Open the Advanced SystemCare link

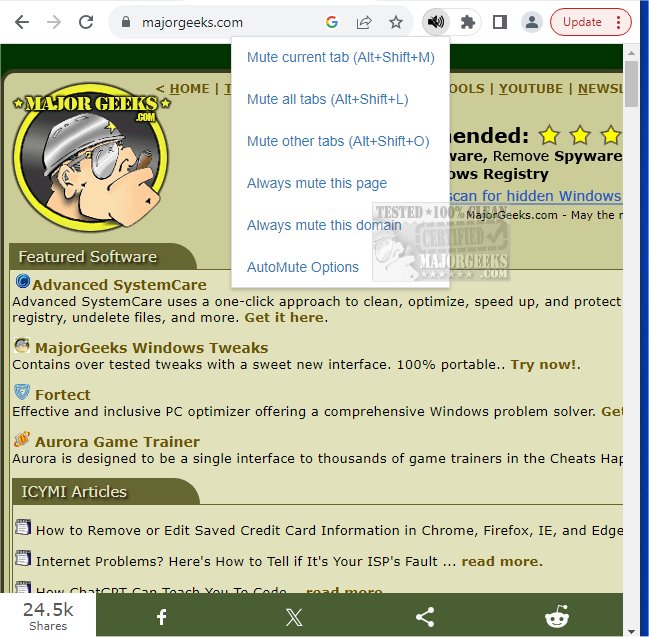click(119, 285)
